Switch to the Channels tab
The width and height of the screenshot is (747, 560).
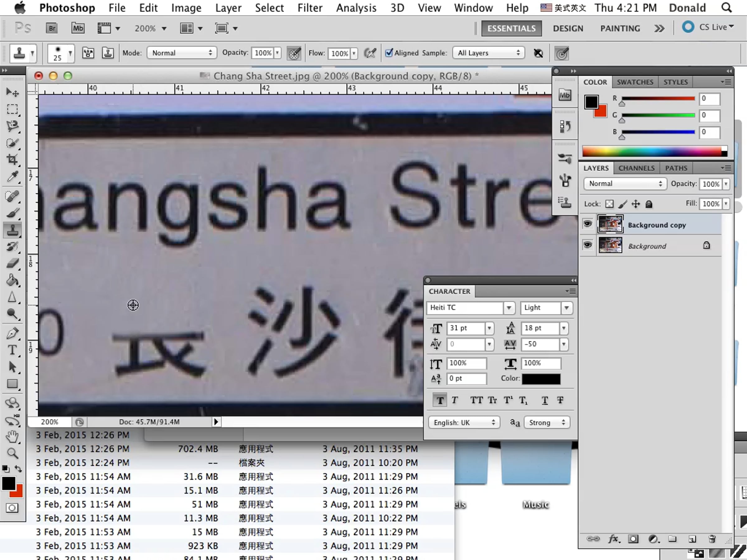point(636,168)
